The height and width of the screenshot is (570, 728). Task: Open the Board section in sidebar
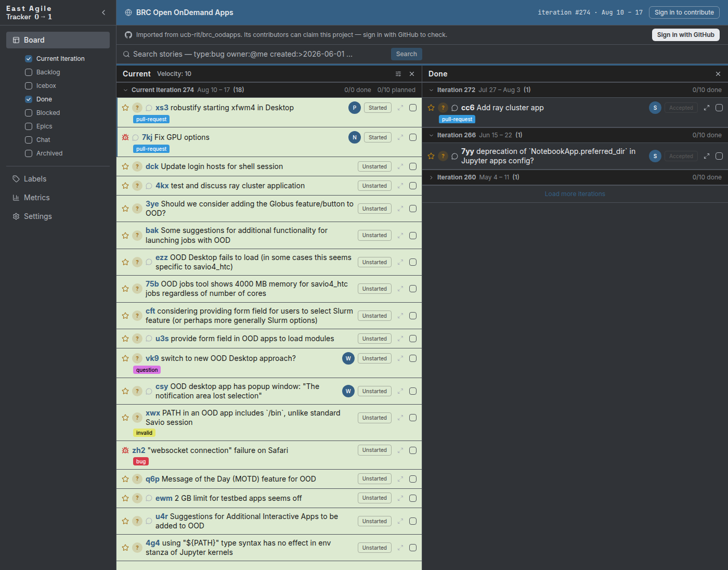(x=58, y=40)
